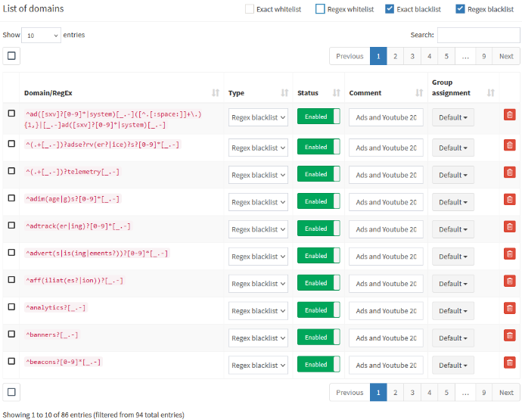Click Next in the top pagination

(x=506, y=56)
